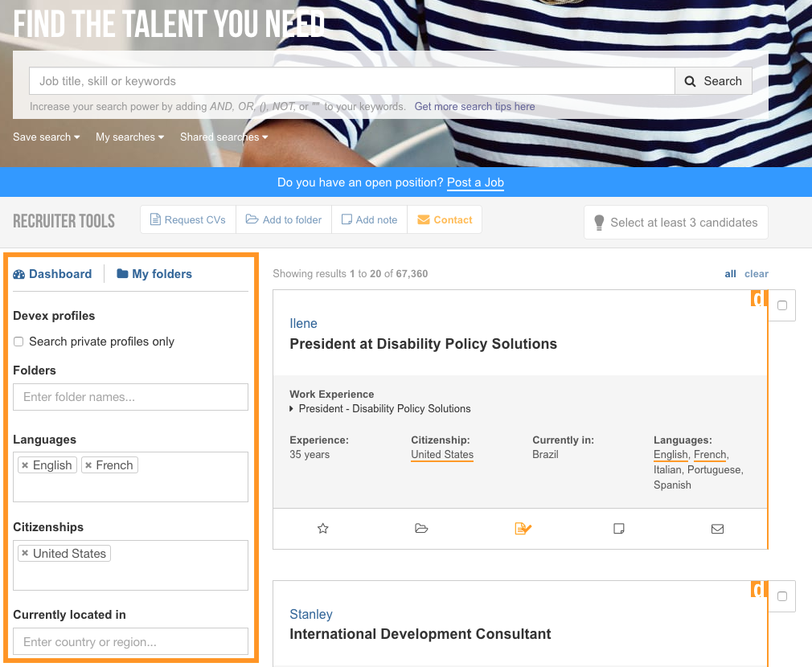Click the folder icon on Ilene's card
The width and height of the screenshot is (812, 667).
click(x=421, y=528)
